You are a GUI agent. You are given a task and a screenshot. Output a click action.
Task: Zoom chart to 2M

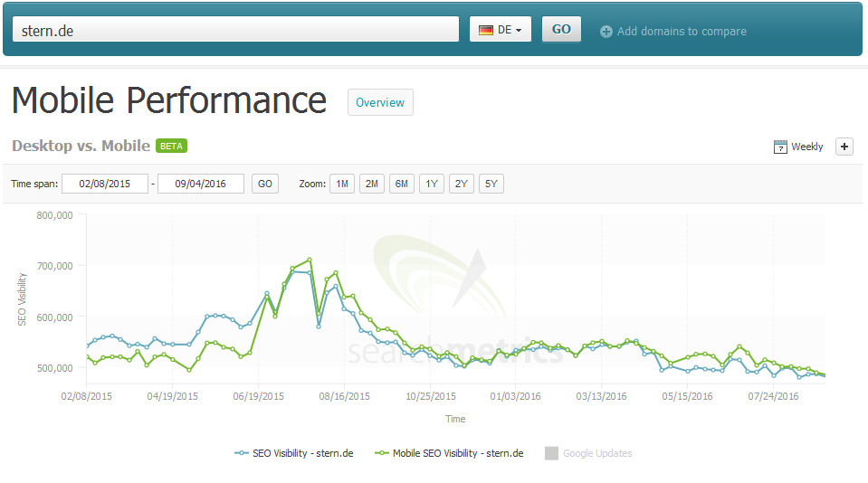click(372, 184)
